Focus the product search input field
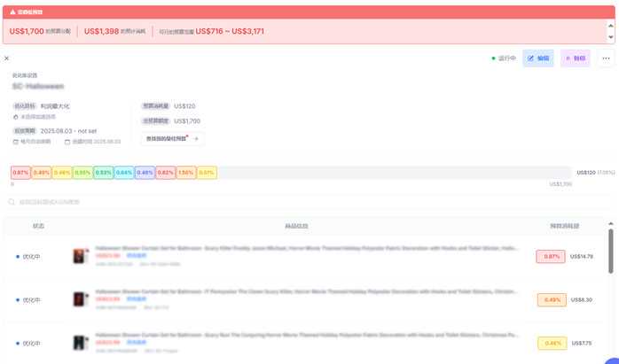This screenshot has width=619, height=364. (x=308, y=202)
